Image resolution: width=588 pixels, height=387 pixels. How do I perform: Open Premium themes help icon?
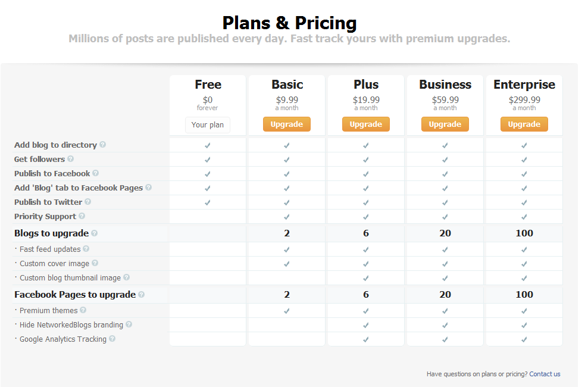[83, 310]
